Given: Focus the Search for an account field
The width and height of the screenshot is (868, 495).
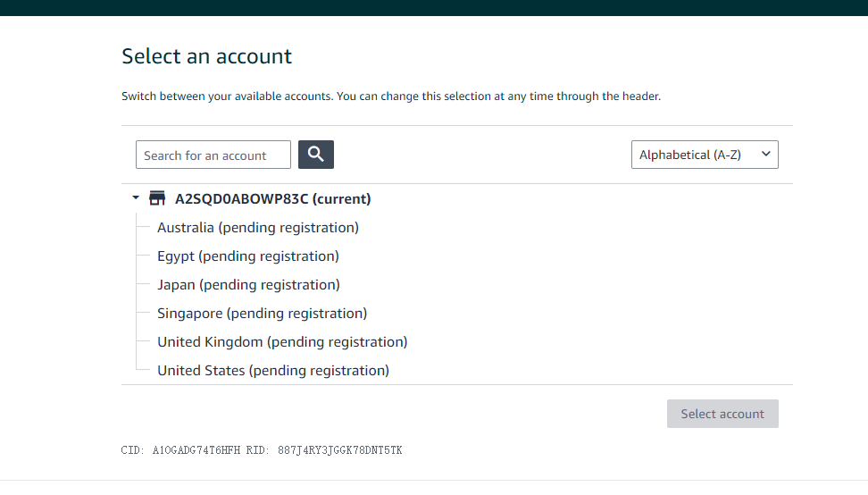Looking at the screenshot, I should pyautogui.click(x=213, y=155).
